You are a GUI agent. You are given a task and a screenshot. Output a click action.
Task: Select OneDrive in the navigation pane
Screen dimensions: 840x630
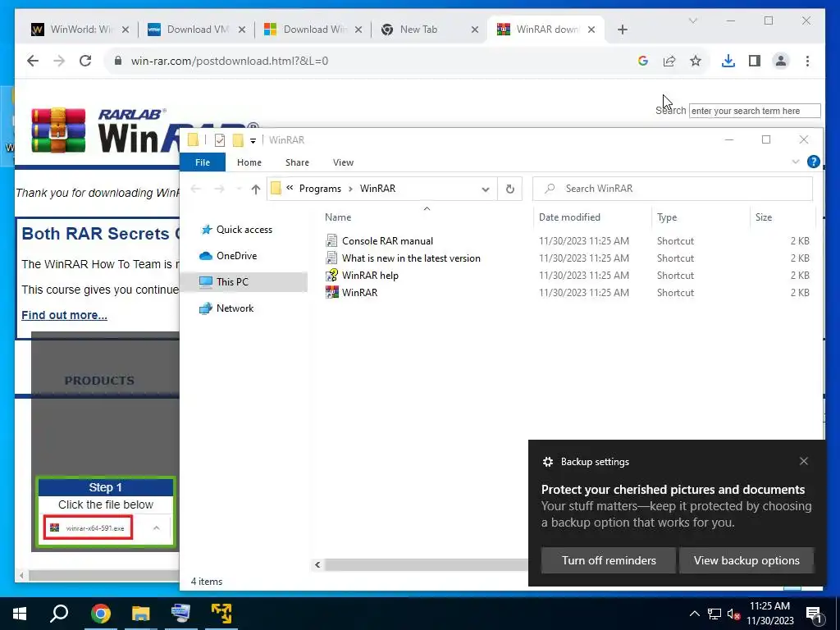[236, 256]
